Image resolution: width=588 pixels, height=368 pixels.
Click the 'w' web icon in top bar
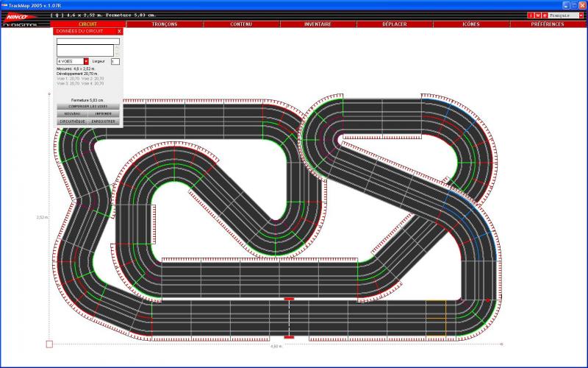click(537, 15)
